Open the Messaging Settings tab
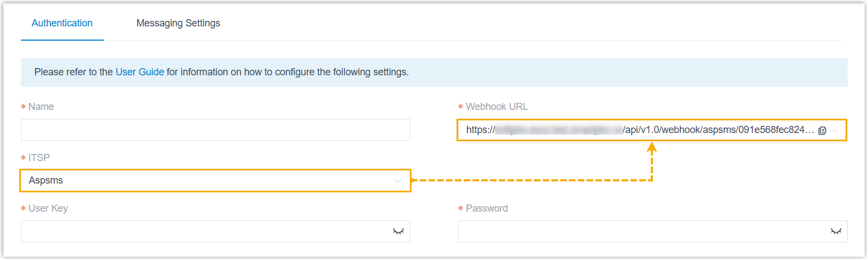The height and width of the screenshot is (260, 868). 178,23
